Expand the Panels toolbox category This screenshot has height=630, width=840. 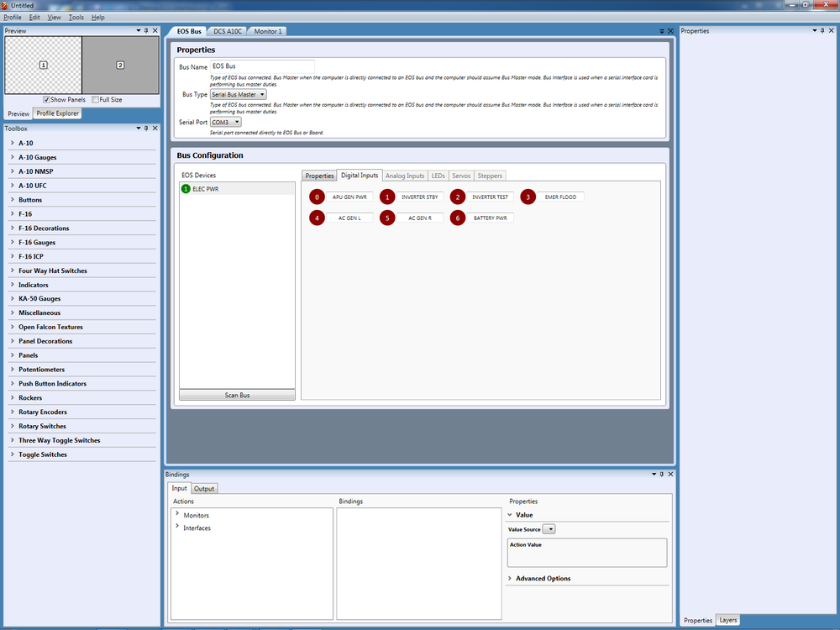pyautogui.click(x=13, y=355)
